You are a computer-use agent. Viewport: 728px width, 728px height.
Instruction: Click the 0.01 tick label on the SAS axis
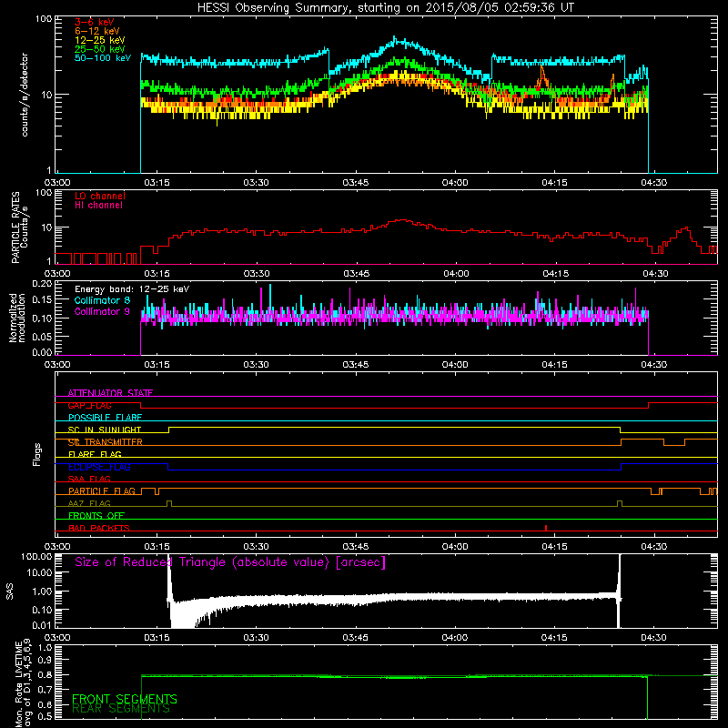(x=42, y=625)
